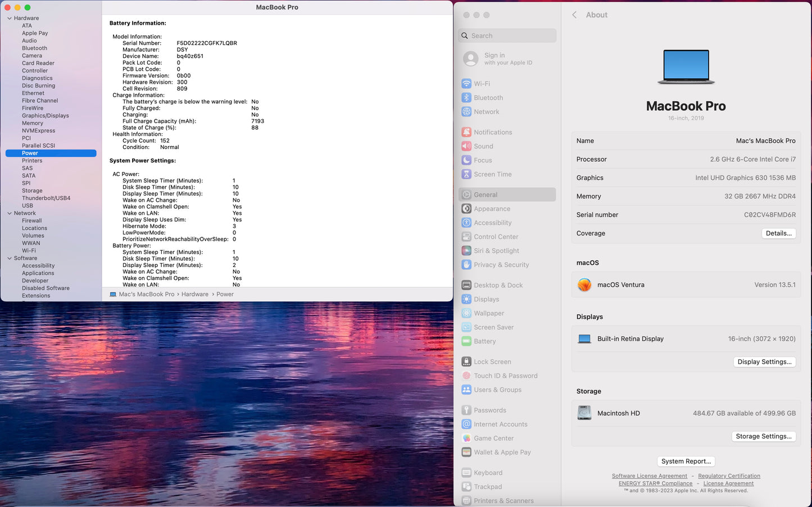Screen dimensions: 812x507
Task: Open the Coverage Details button
Action: pyautogui.click(x=778, y=233)
